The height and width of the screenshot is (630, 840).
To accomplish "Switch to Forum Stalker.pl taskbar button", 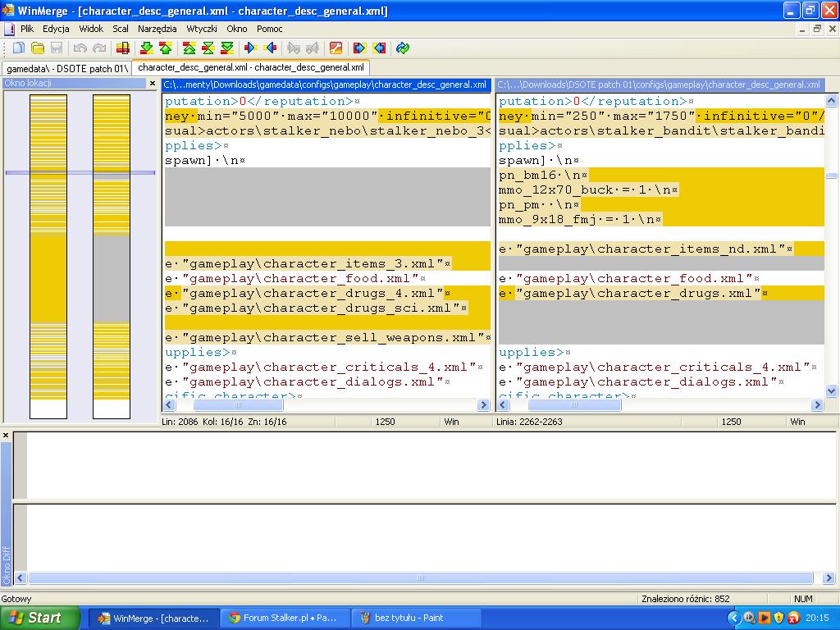I will [x=284, y=618].
